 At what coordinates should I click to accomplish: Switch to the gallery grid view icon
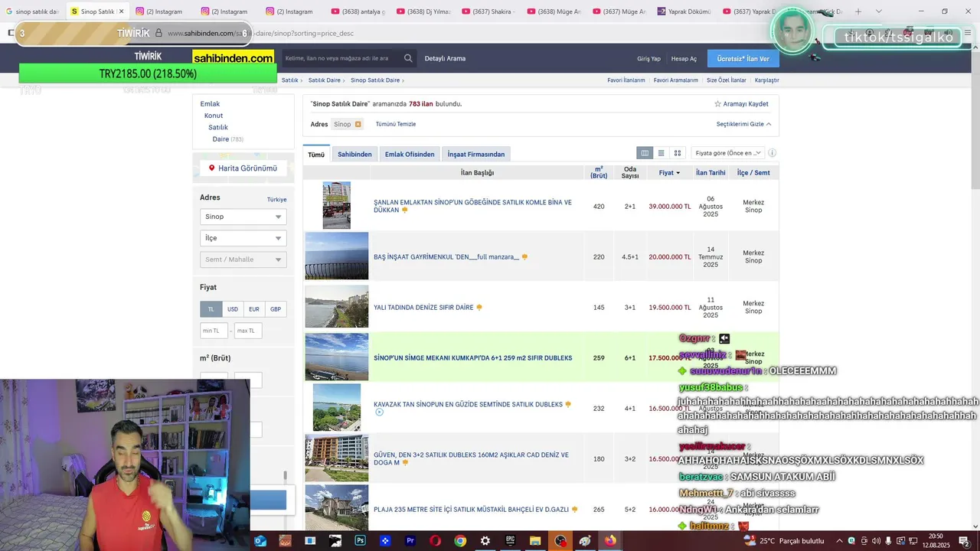tap(678, 153)
